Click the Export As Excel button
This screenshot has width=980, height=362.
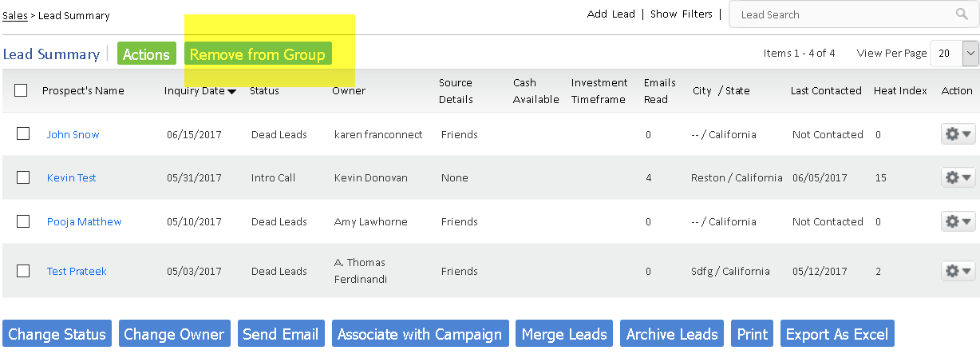click(836, 334)
